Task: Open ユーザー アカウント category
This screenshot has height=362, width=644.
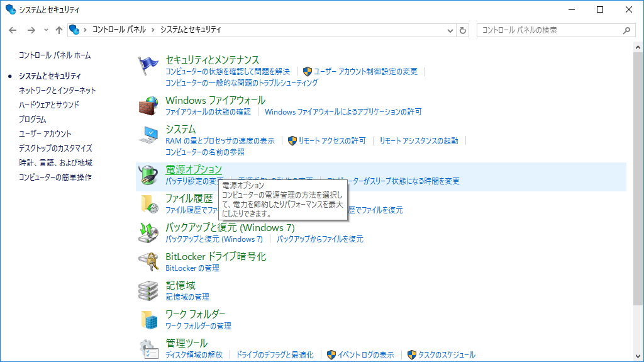Action: click(x=45, y=133)
